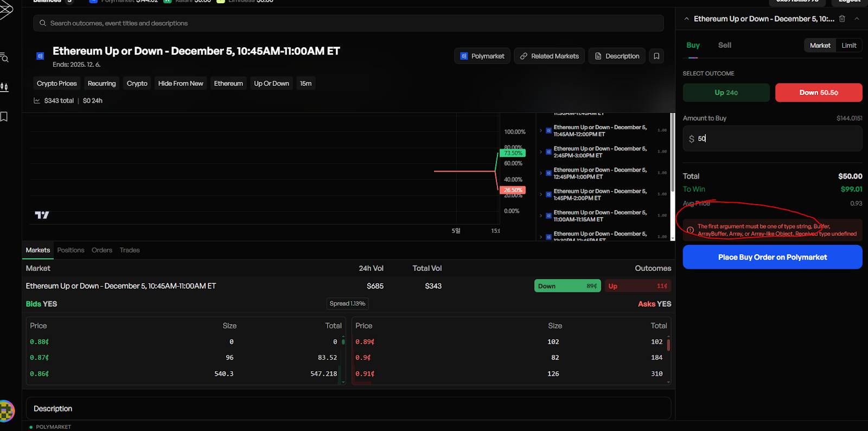868x431 pixels.
Task: Expand the 11:00AM-11:15AM ET related market
Action: pyautogui.click(x=541, y=215)
